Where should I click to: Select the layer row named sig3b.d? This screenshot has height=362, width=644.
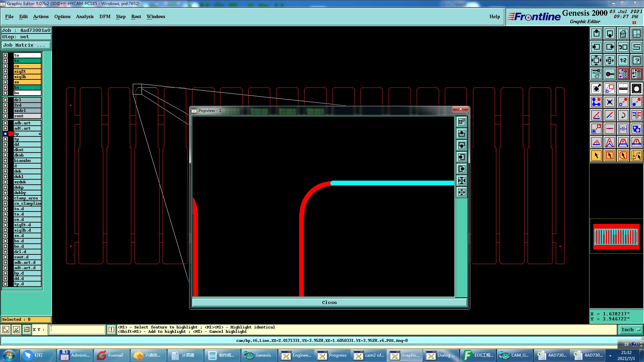tap(27, 230)
